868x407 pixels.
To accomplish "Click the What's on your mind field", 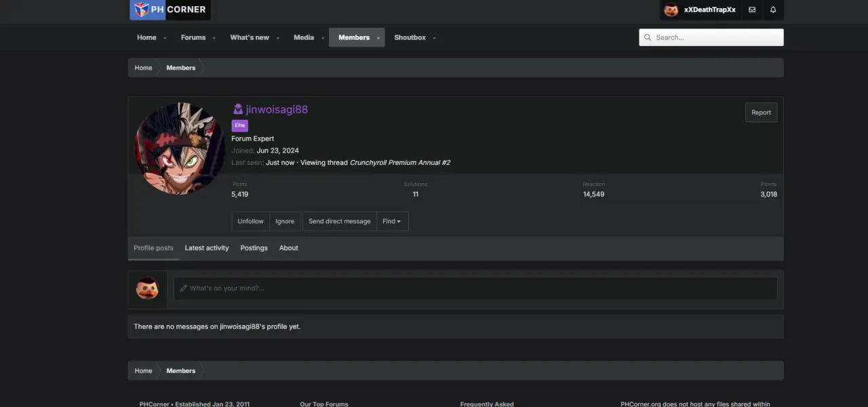I will (475, 288).
